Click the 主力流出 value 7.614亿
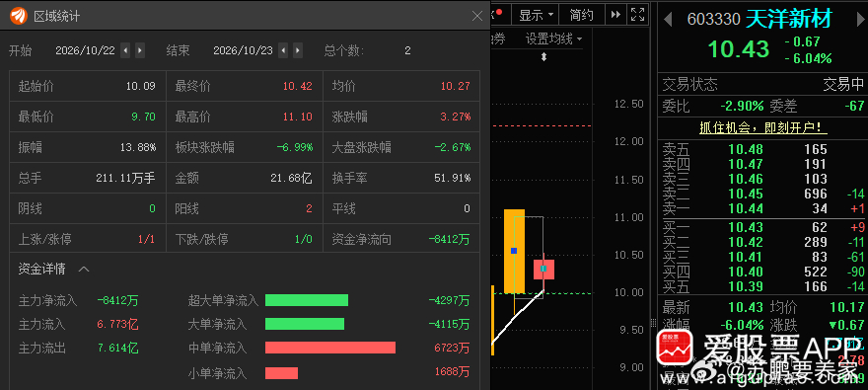Image resolution: width=868 pixels, height=390 pixels. 117,348
